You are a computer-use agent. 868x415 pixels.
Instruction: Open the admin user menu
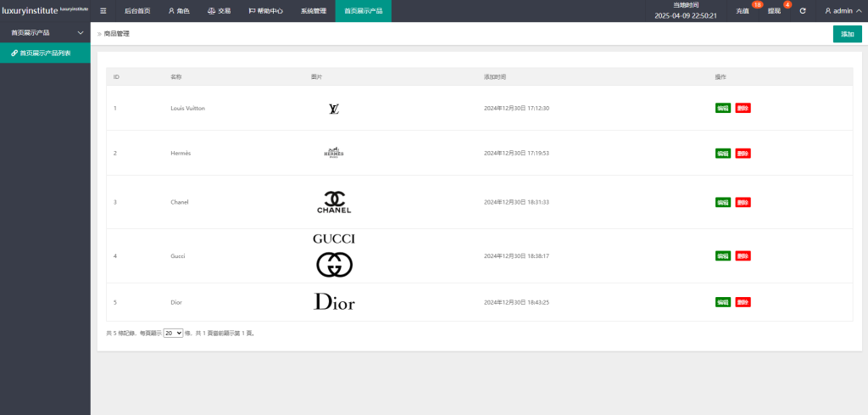(843, 10)
